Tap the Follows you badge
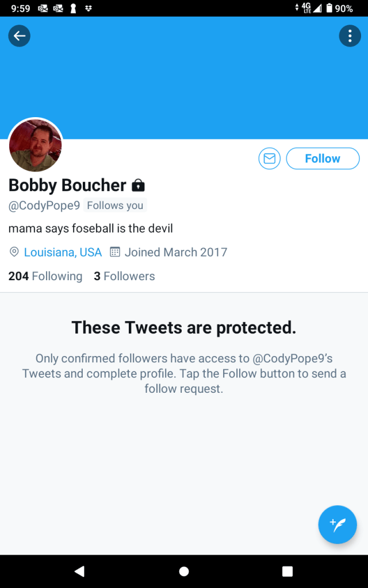This screenshot has height=588, width=368. [x=115, y=206]
